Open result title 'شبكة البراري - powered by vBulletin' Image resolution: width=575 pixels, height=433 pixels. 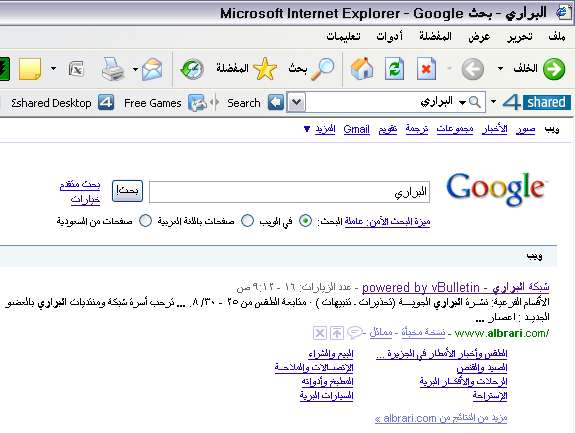pyautogui.click(x=455, y=287)
